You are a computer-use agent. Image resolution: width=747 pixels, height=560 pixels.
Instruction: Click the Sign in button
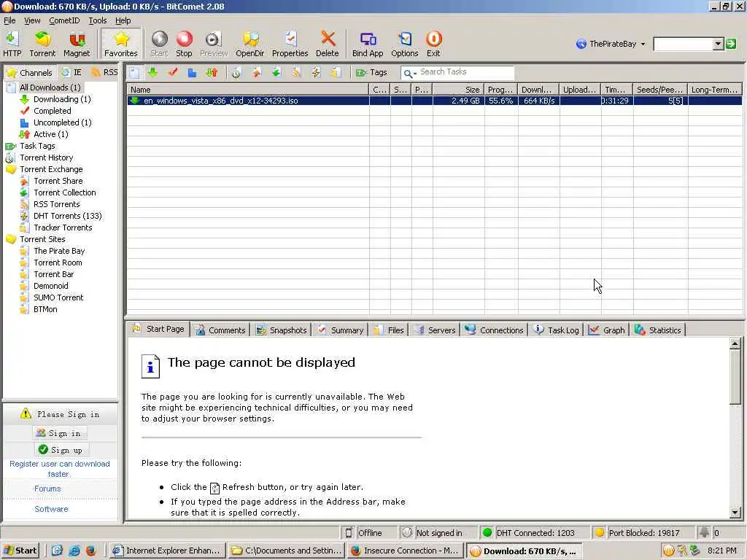click(x=60, y=433)
